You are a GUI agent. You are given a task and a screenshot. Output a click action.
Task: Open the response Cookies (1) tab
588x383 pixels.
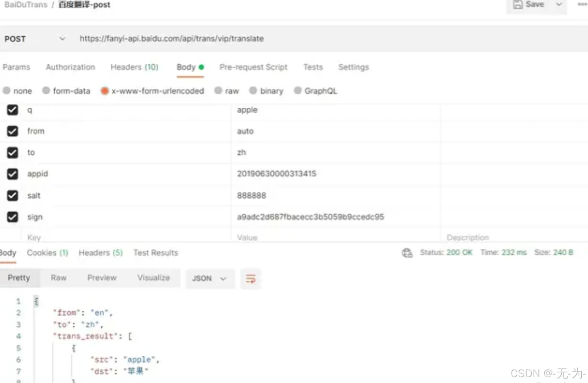coord(47,253)
